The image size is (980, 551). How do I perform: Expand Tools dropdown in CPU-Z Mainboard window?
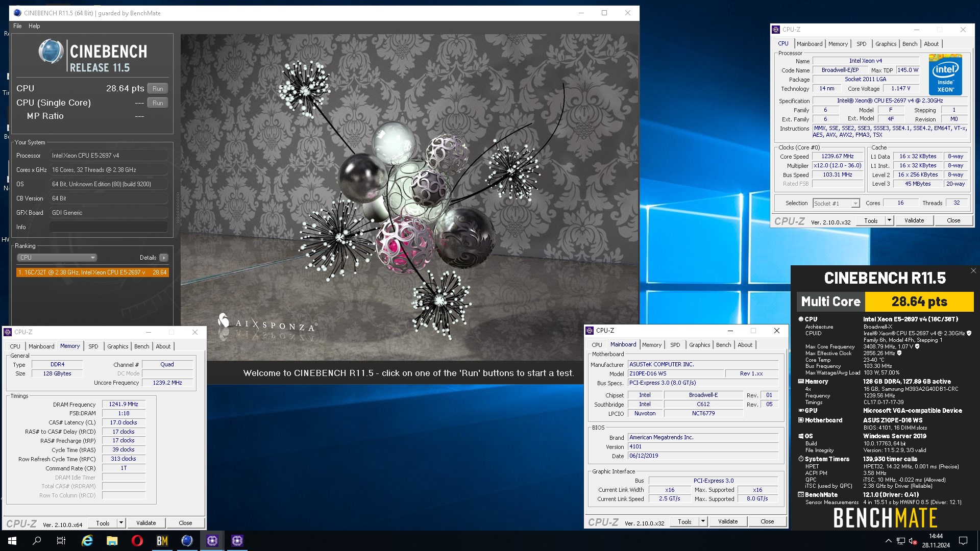tap(703, 521)
